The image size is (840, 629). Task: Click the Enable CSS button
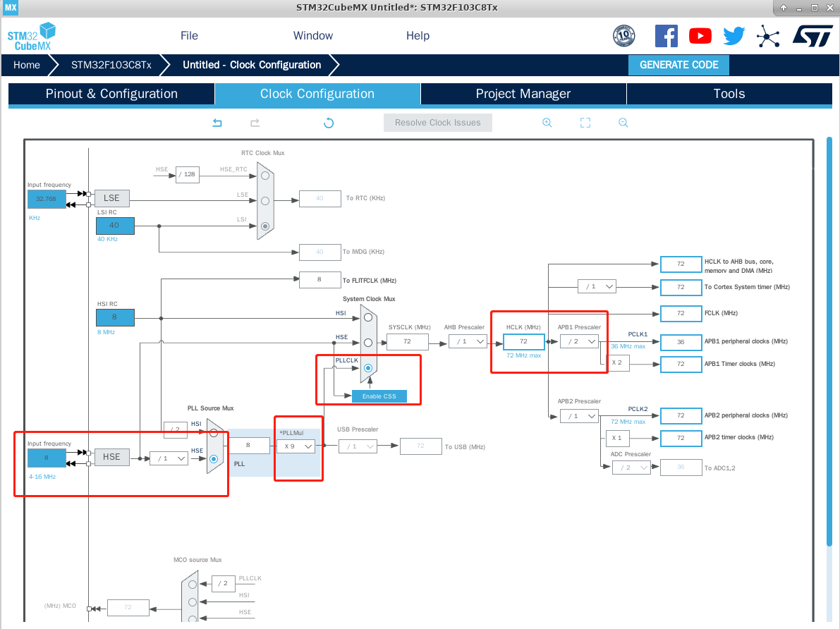(379, 396)
